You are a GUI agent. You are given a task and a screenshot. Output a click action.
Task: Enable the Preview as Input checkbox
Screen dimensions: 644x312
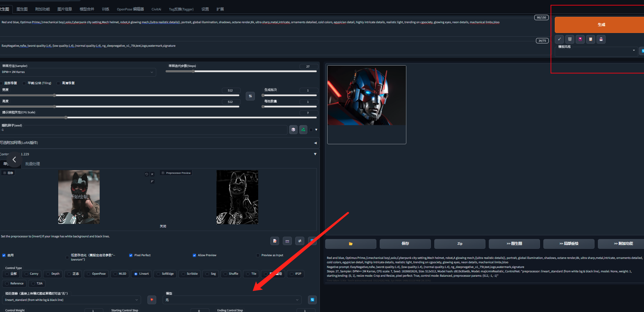[x=258, y=256]
